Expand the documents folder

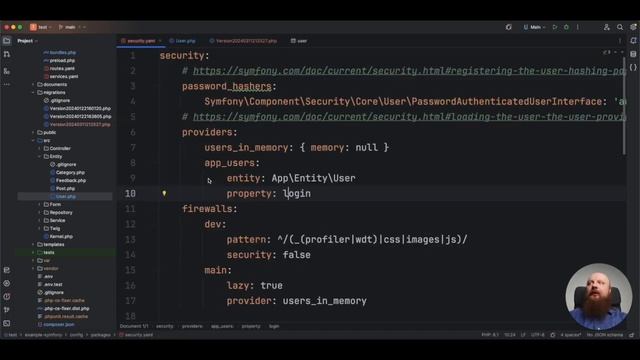33,84
